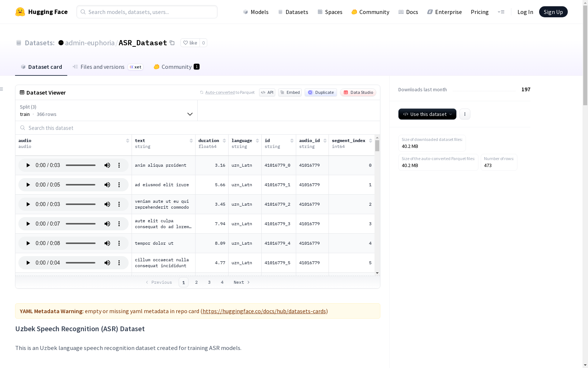Sort by the language column
Viewport: 588px width, 368px height.
(257, 141)
